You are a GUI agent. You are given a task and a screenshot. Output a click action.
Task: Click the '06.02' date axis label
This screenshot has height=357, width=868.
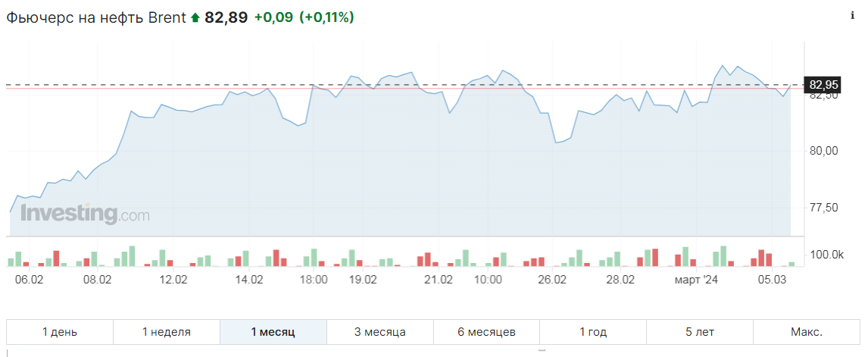click(30, 280)
